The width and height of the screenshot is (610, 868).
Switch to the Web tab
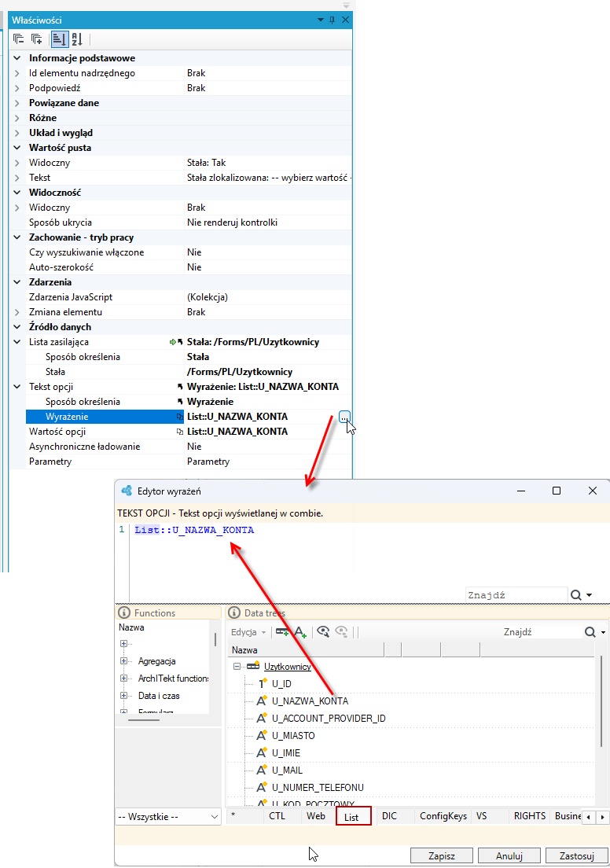point(316,816)
